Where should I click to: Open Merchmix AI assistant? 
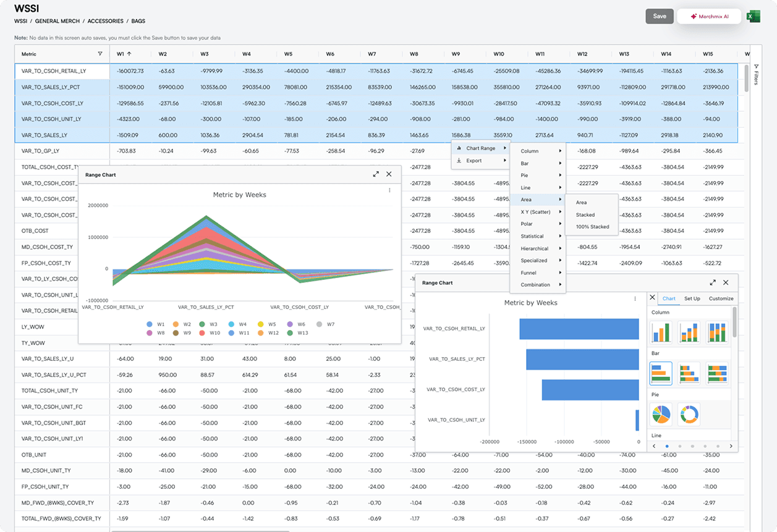click(x=709, y=17)
